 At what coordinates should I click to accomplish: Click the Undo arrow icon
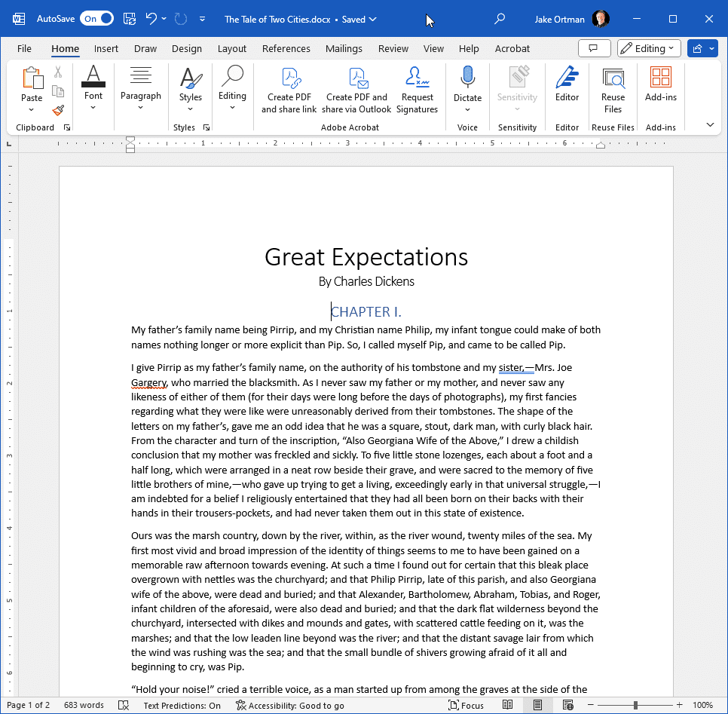coord(151,19)
